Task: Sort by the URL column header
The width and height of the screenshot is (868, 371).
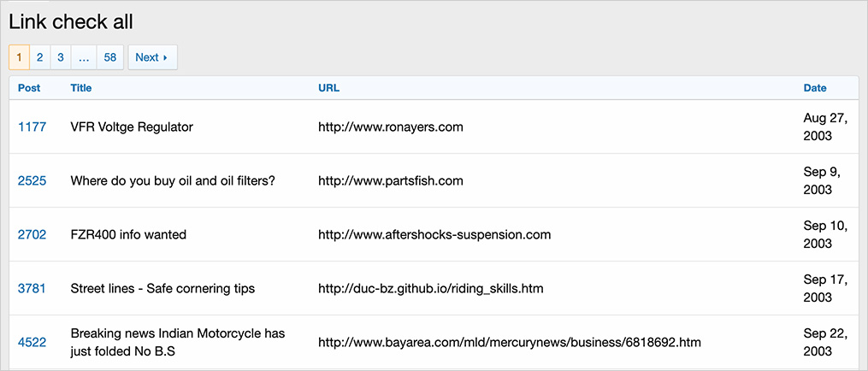Action: (x=328, y=88)
